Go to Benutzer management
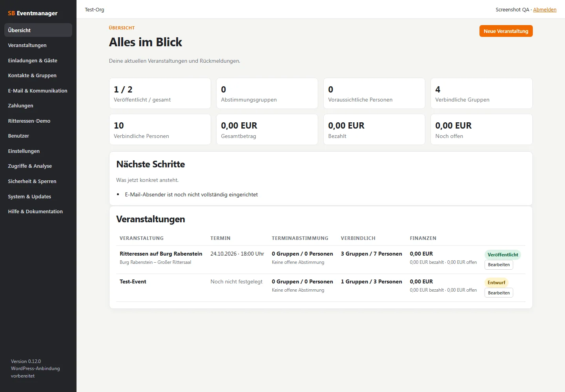This screenshot has height=392, width=565. pos(38,136)
